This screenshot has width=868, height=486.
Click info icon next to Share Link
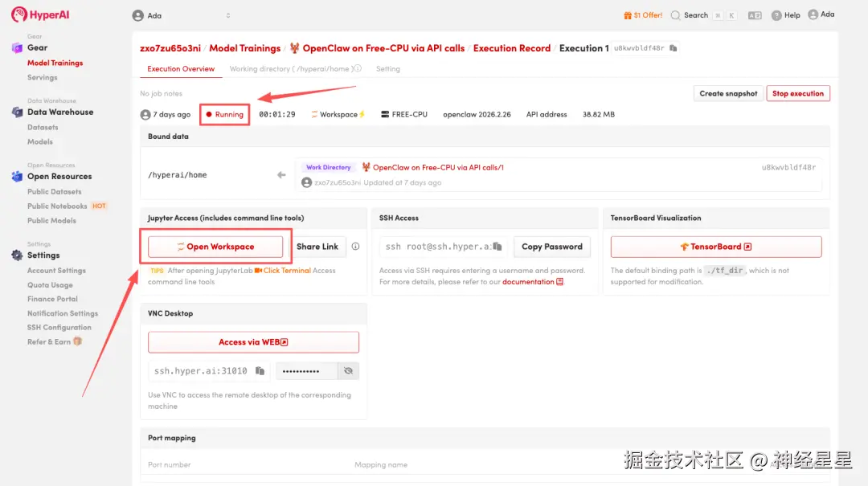click(355, 247)
